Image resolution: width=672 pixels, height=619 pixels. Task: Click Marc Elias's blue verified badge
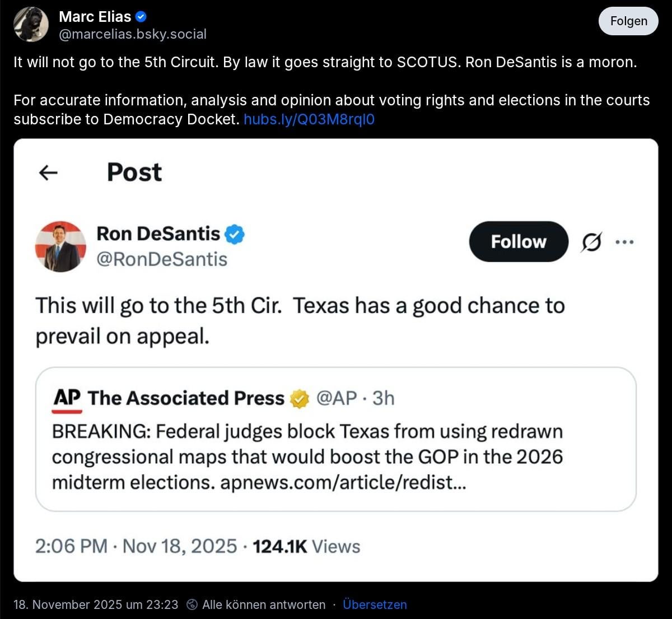pos(141,17)
